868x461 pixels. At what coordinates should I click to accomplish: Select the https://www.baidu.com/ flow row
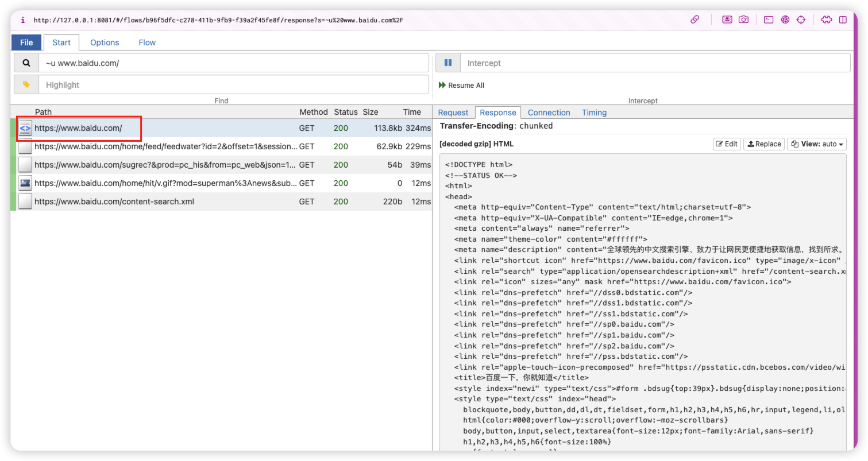(221, 128)
